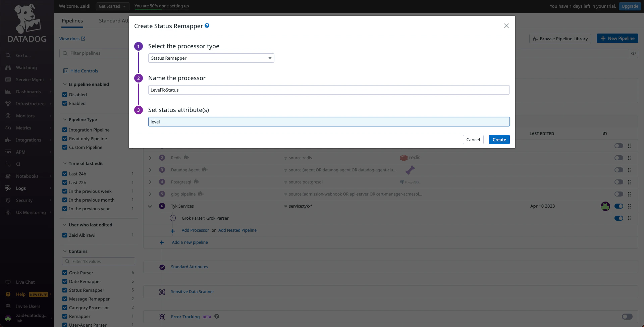Open the Watchdog sidebar icon
The image size is (644, 327).
click(x=8, y=67)
